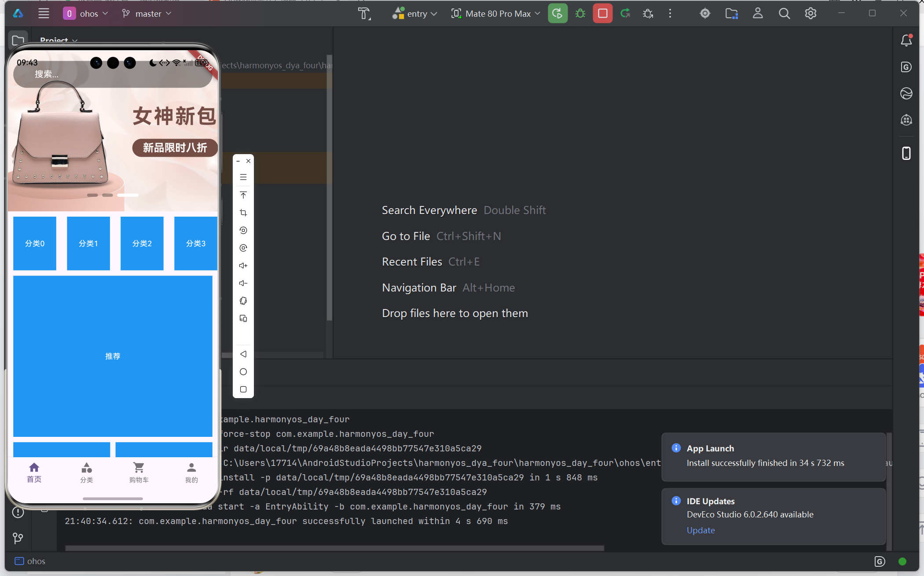This screenshot has width=924, height=576.
Task: Open notifications bell in right sidebar
Action: click(906, 41)
